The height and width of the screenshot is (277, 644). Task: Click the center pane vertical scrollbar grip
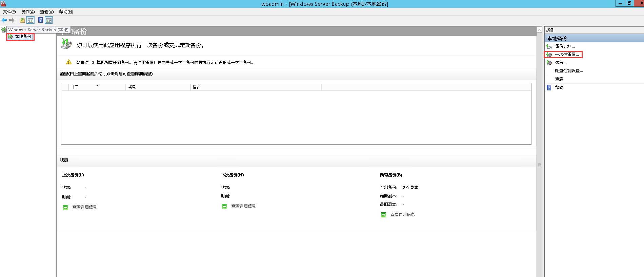pyautogui.click(x=539, y=165)
